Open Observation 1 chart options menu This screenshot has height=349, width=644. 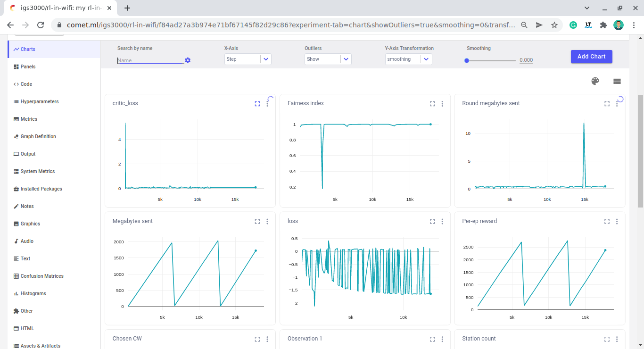coord(442,339)
